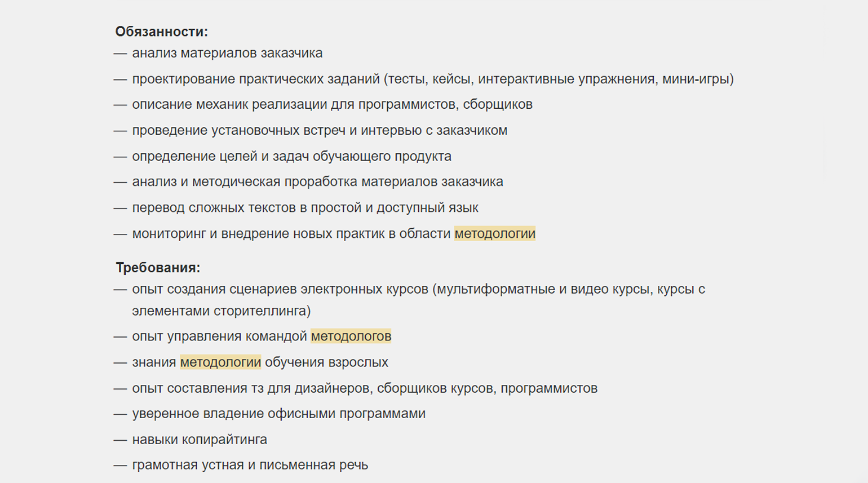Image resolution: width=868 pixels, height=483 pixels.
Task: Select highlighted "методологии" in the мониторинг line
Action: [494, 233]
